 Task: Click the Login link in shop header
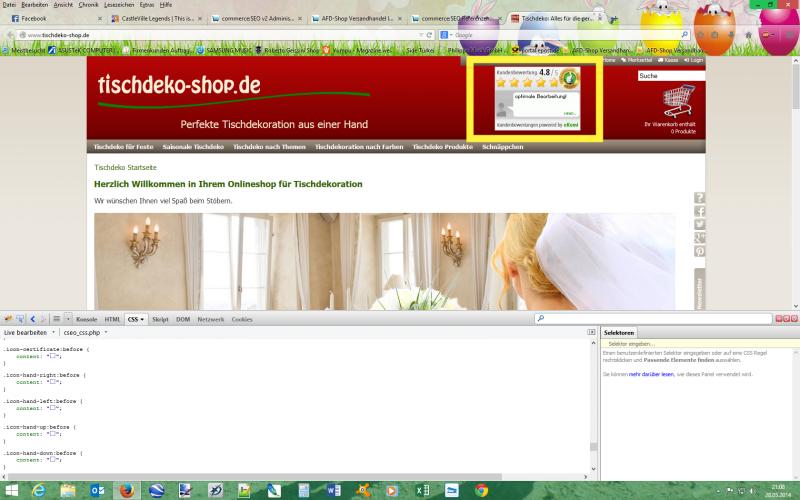pos(695,60)
